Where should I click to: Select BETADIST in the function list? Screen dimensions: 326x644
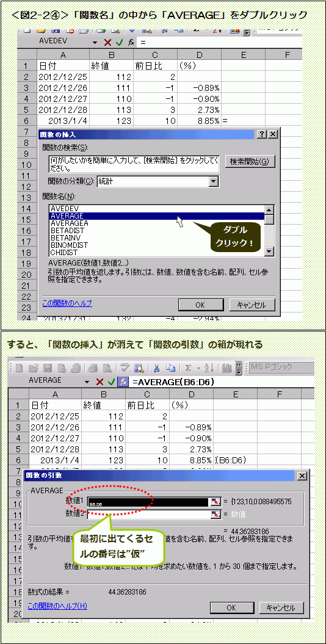[x=156, y=230]
